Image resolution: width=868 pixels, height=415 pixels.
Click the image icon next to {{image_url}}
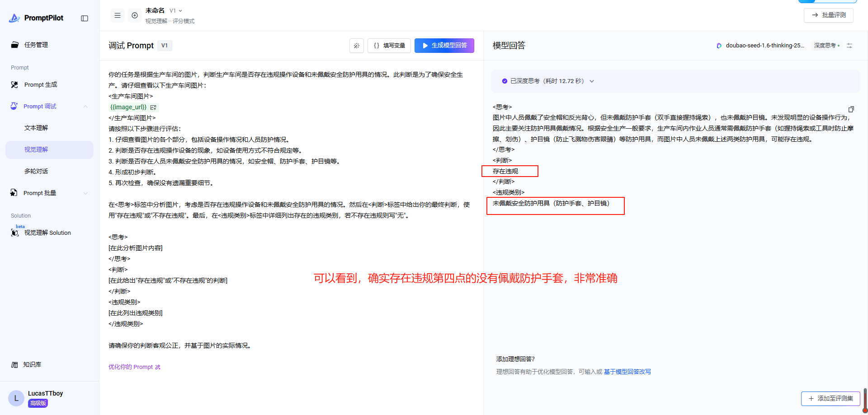153,107
